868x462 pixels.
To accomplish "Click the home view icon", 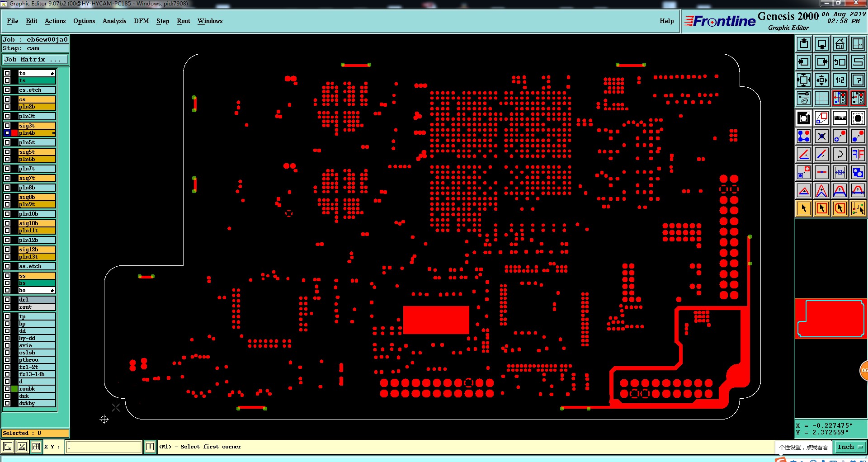I will [x=840, y=44].
